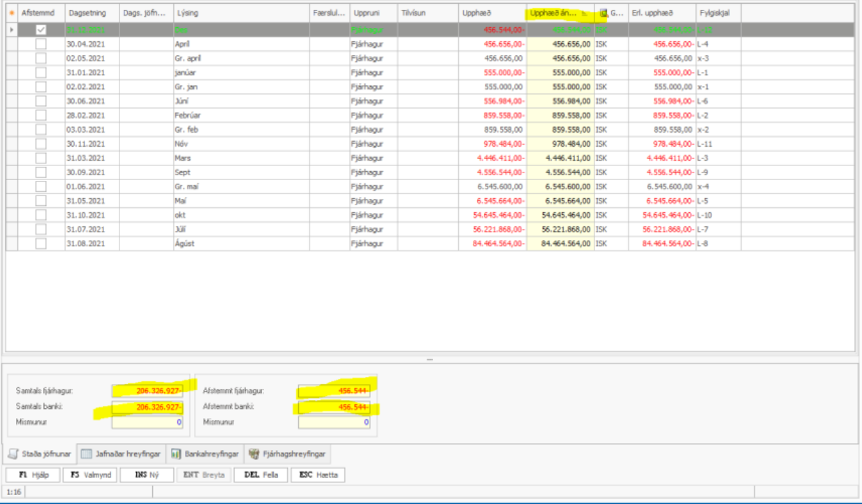This screenshot has height=504, width=862.
Task: Click the Lýsing column header
Action: point(241,13)
